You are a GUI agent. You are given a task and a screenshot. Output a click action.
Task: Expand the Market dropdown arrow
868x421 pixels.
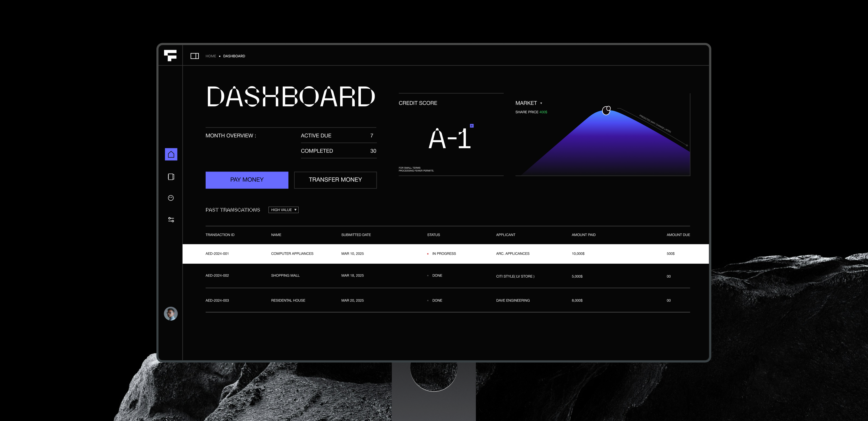[541, 103]
